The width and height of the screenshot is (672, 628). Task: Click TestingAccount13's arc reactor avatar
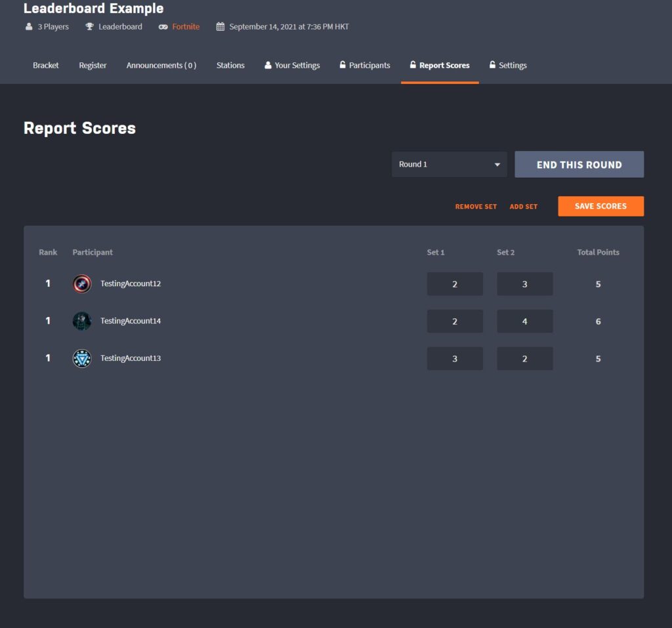[x=82, y=358]
